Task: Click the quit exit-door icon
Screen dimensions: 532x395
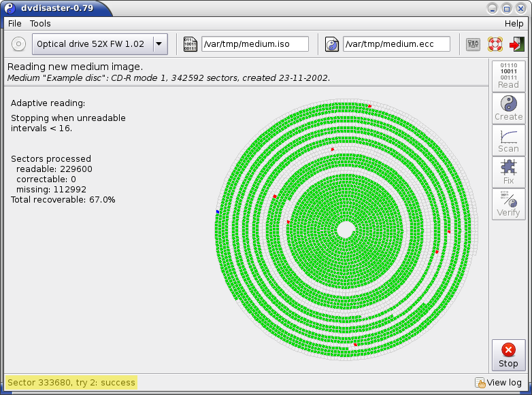Action: (516, 44)
